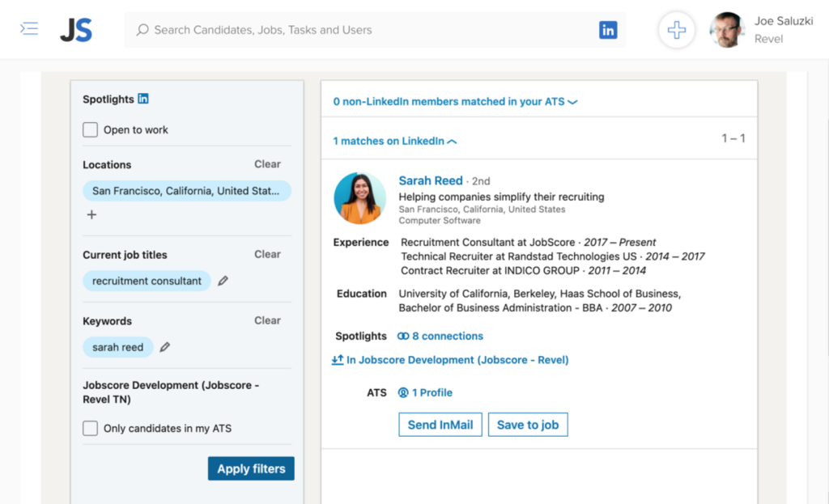Screen dimensions: 829x504
Task: Click the Jobscore Development (Jobscore - Revel TN) heading
Action: 171,392
